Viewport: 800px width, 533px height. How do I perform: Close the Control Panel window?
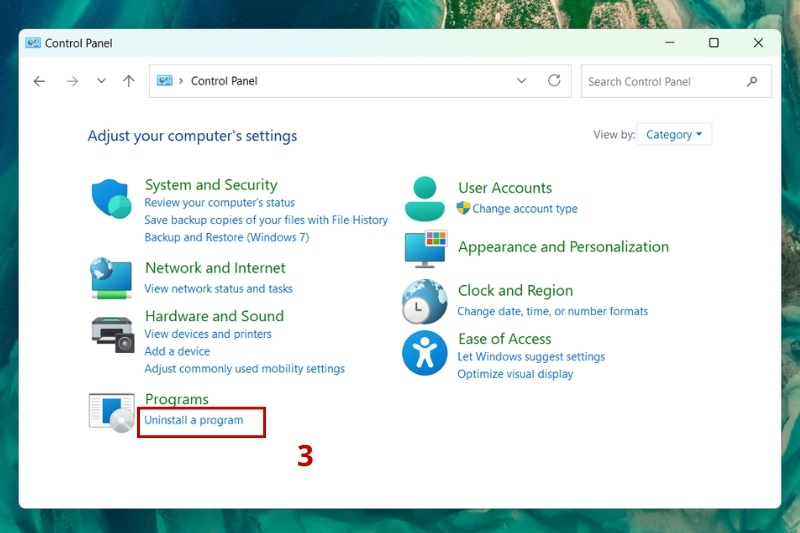pyautogui.click(x=758, y=43)
